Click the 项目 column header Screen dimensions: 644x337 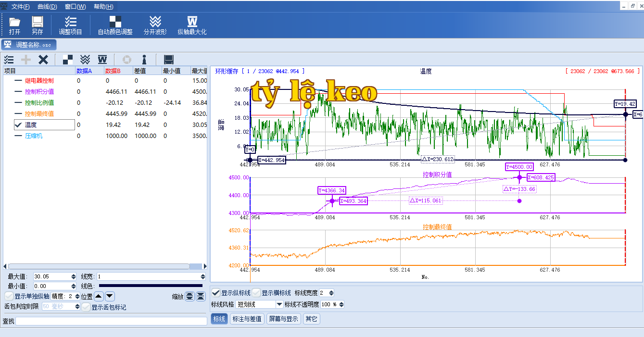pyautogui.click(x=39, y=71)
